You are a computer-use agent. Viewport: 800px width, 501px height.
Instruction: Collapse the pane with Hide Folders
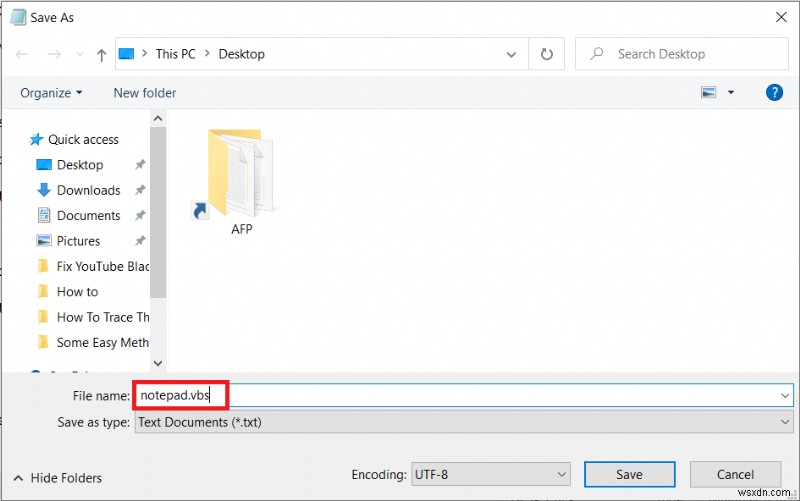pyautogui.click(x=58, y=478)
